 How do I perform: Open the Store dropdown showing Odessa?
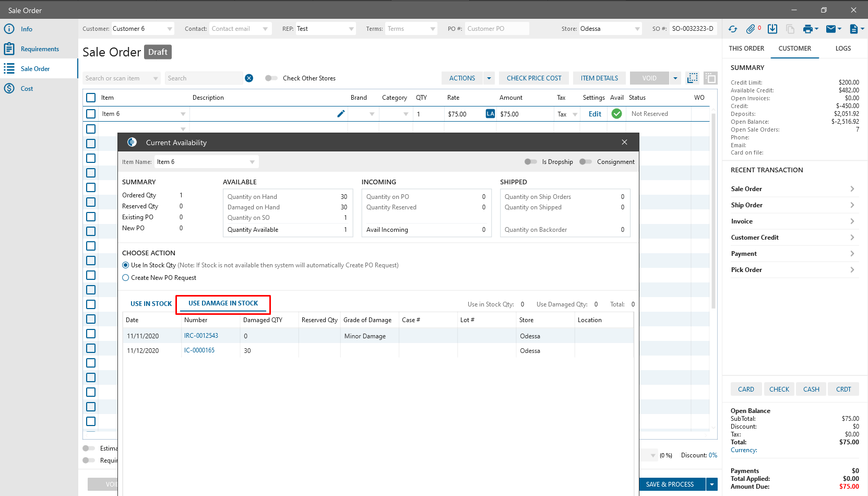click(x=637, y=29)
